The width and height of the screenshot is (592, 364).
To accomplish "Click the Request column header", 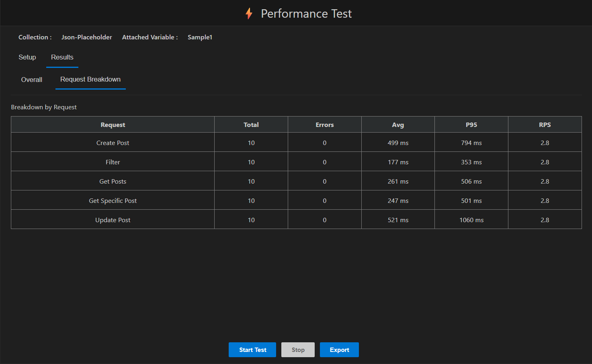I will tap(113, 125).
